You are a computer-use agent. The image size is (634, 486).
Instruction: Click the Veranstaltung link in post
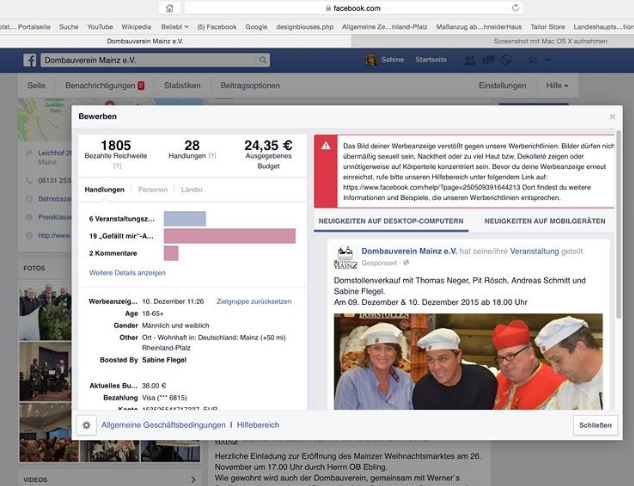coord(534,251)
